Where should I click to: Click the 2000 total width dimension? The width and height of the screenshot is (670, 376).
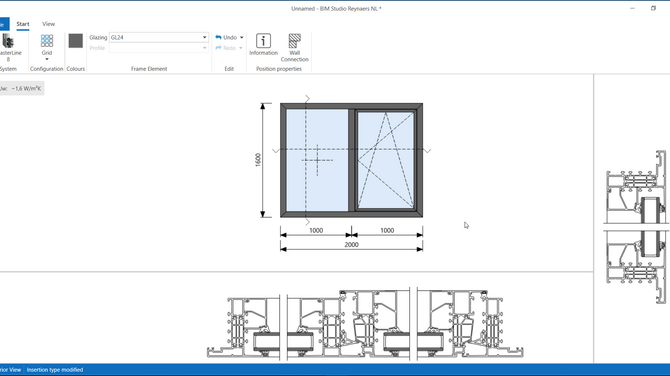coord(351,245)
